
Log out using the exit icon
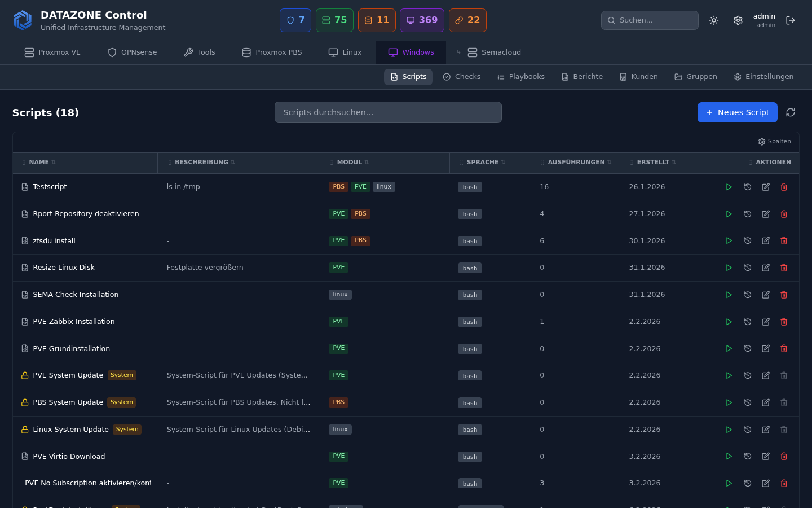pyautogui.click(x=790, y=20)
